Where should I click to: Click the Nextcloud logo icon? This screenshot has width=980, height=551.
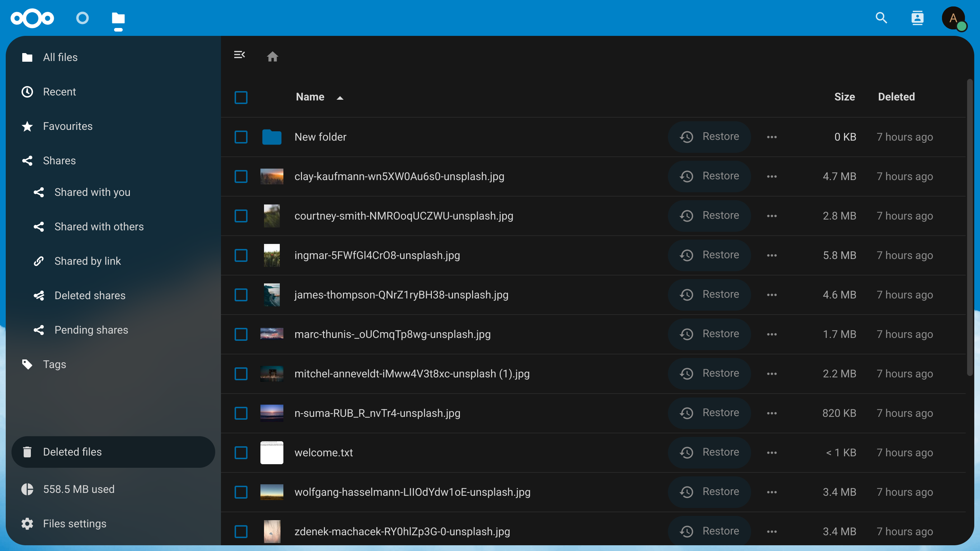(x=32, y=18)
